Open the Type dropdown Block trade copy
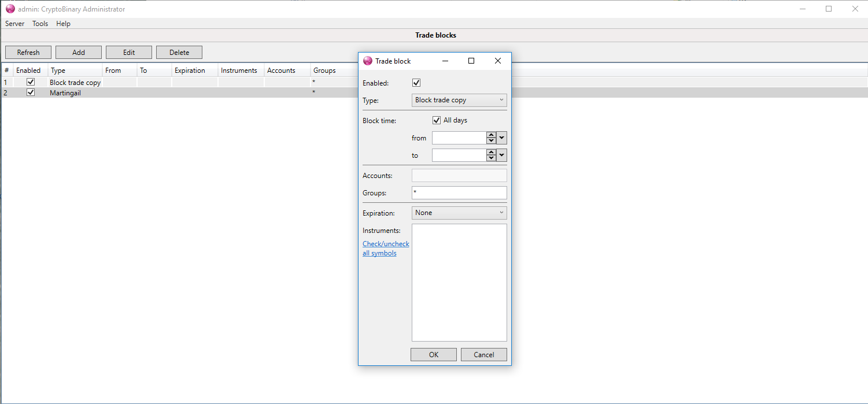Viewport: 868px width, 404px height. pos(459,100)
